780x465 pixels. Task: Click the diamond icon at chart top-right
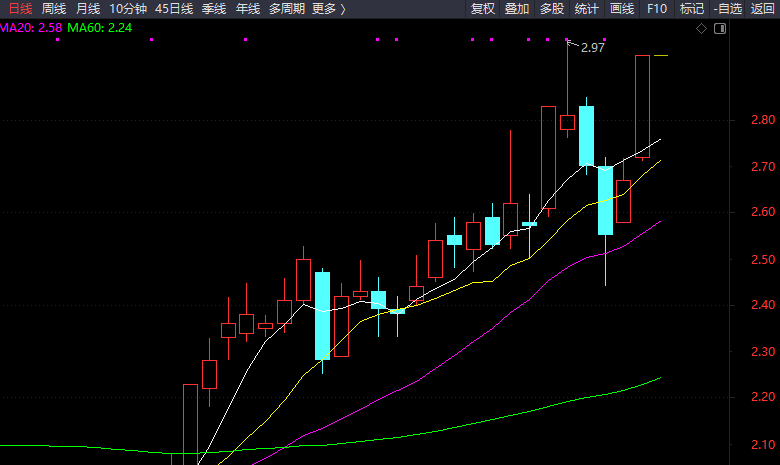point(701,29)
